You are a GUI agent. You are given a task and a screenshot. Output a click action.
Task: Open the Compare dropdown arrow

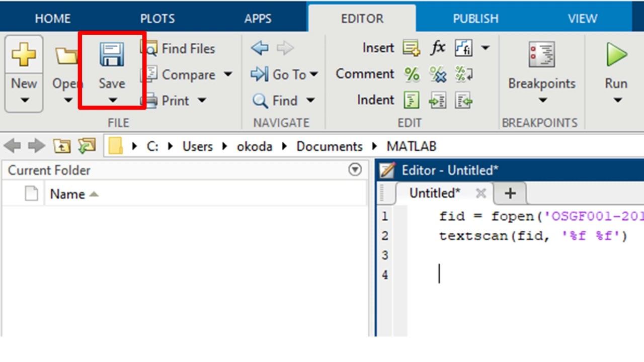pyautogui.click(x=228, y=74)
